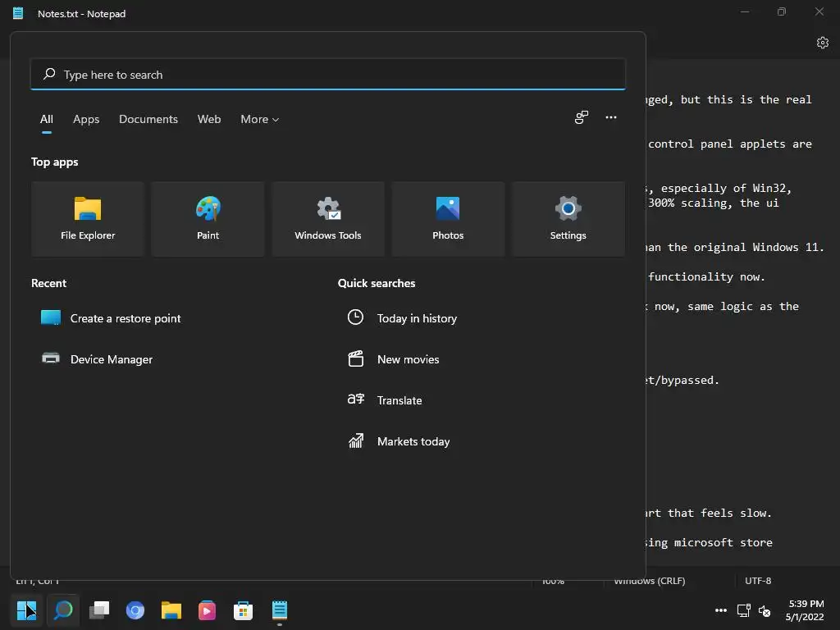This screenshot has width=840, height=630.
Task: Switch to the Web search tab
Action: (x=209, y=119)
